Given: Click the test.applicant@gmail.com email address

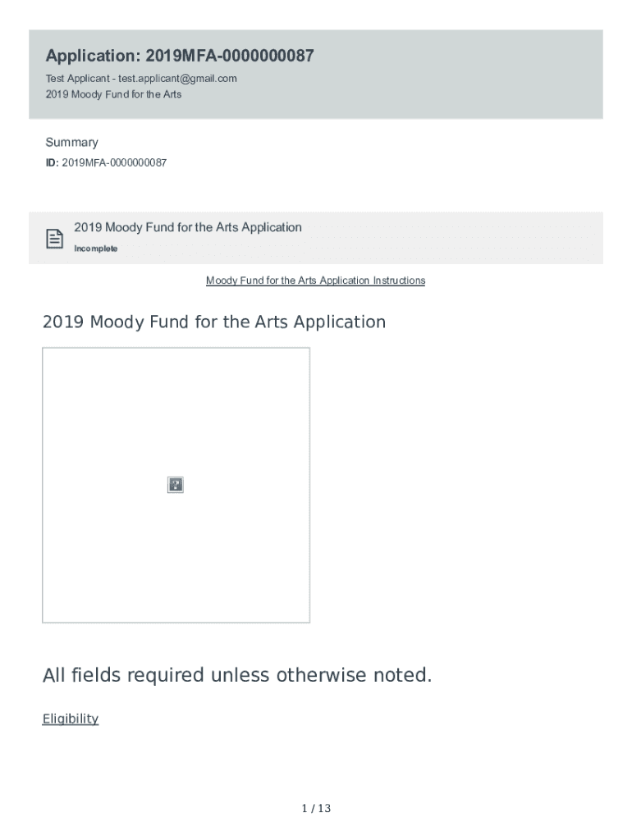Looking at the screenshot, I should point(177,79).
